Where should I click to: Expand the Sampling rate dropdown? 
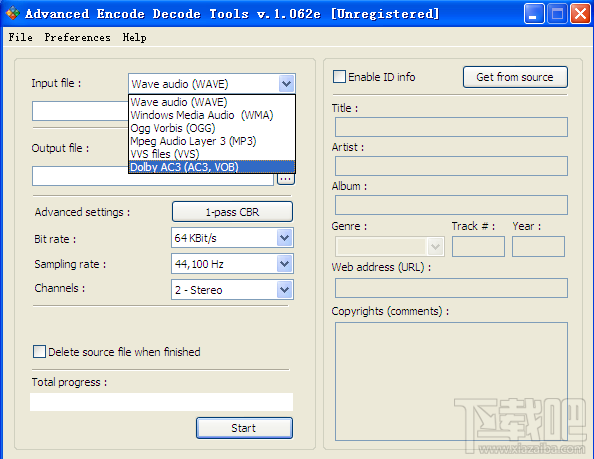pyautogui.click(x=284, y=264)
